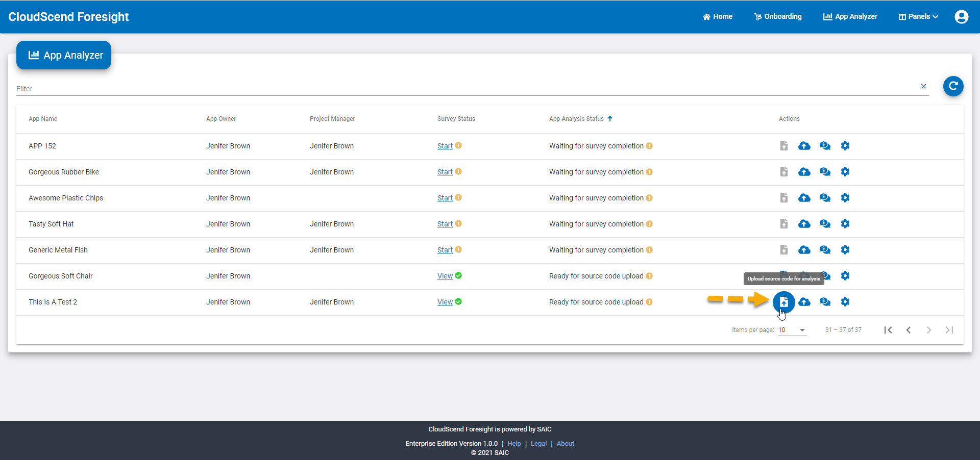
Task: Open comments icon for Generic Metal Fish
Action: coord(825,250)
